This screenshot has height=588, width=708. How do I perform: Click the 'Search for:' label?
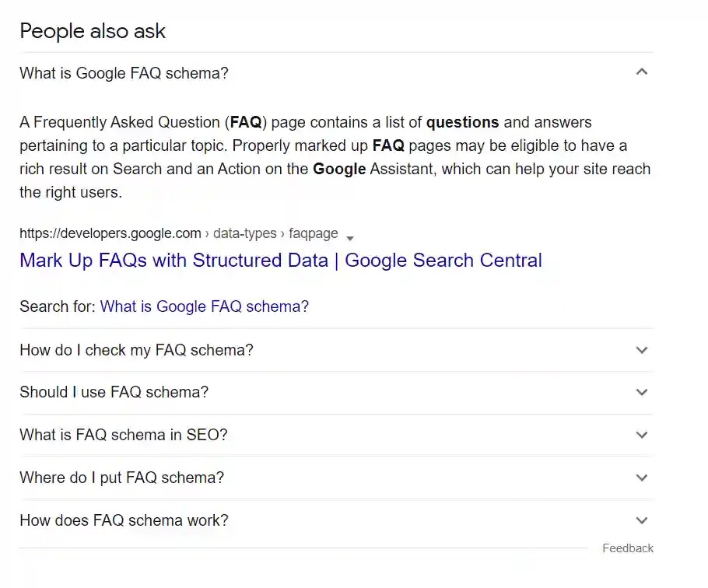[58, 306]
